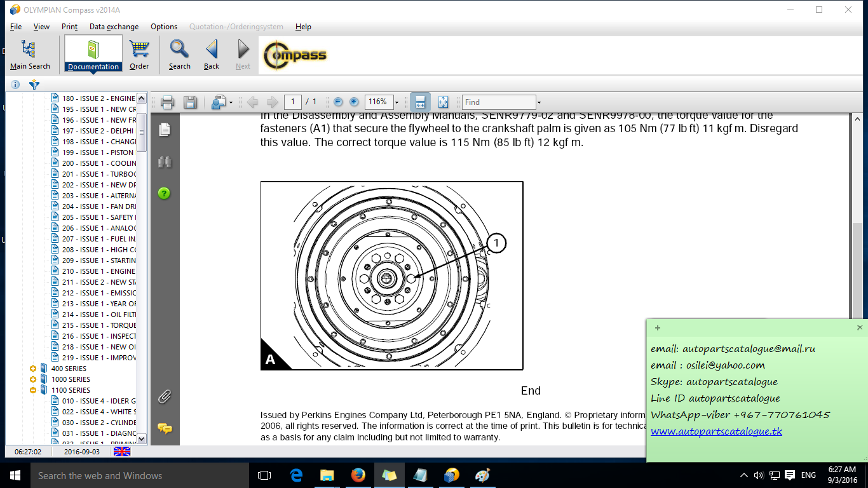Print the PDF document
This screenshot has height=488, width=868.
pyautogui.click(x=168, y=102)
